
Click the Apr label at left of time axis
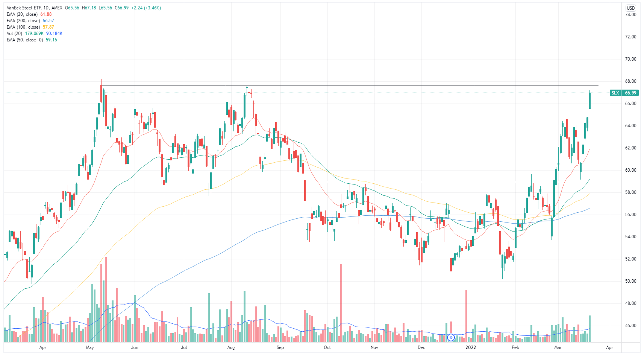click(43, 347)
